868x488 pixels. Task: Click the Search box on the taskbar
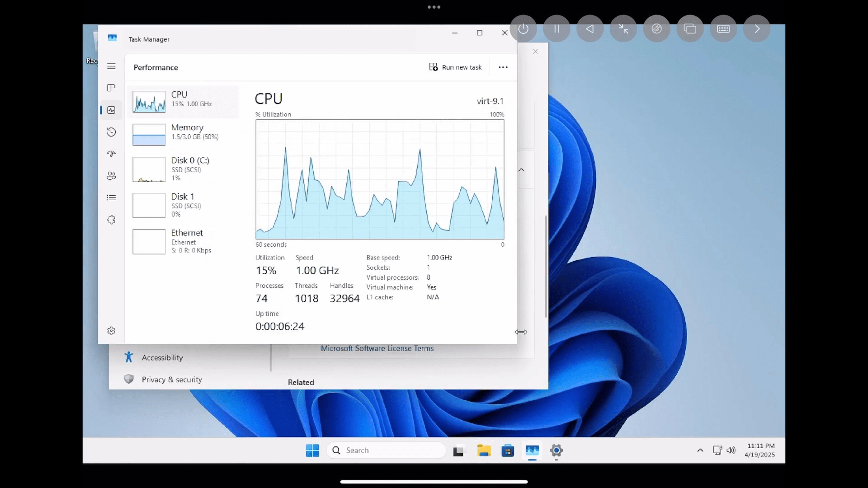tap(387, 450)
